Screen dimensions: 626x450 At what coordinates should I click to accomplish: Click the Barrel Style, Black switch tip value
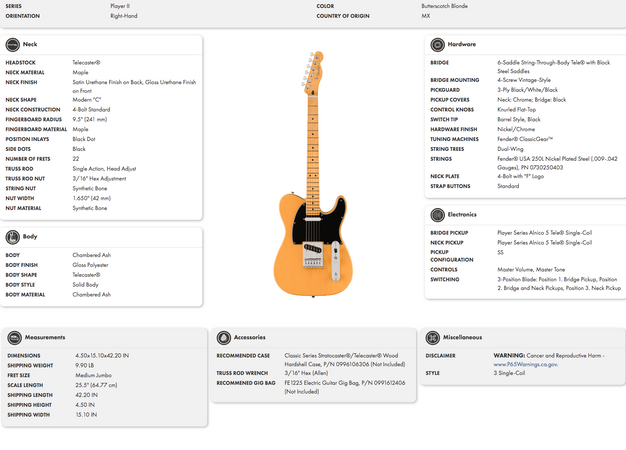(x=519, y=119)
